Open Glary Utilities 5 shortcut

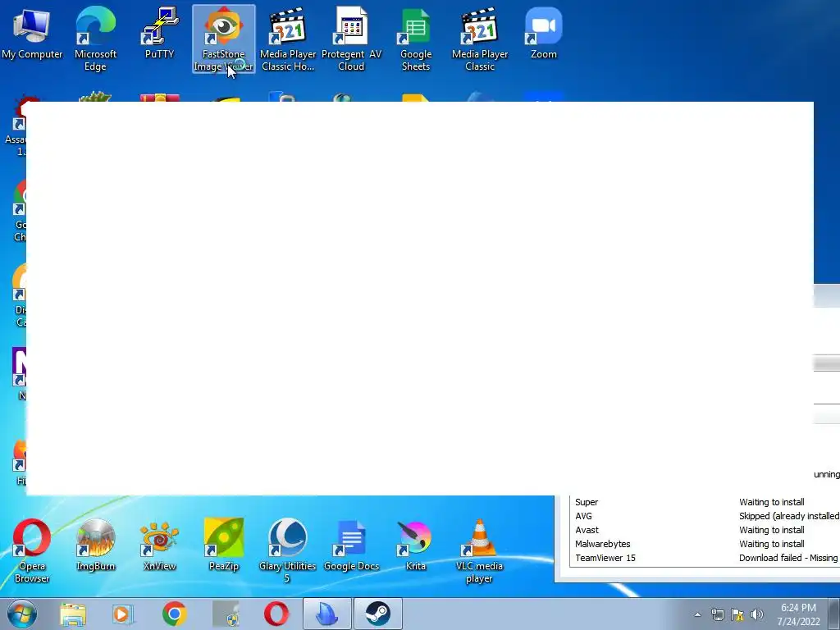click(288, 550)
